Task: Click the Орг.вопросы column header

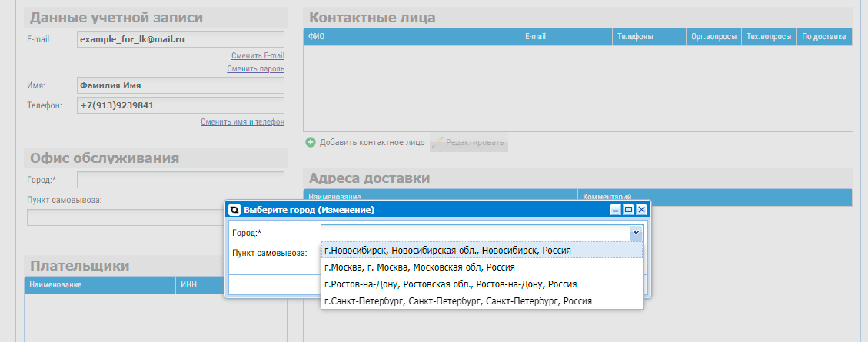Action: 713,37
